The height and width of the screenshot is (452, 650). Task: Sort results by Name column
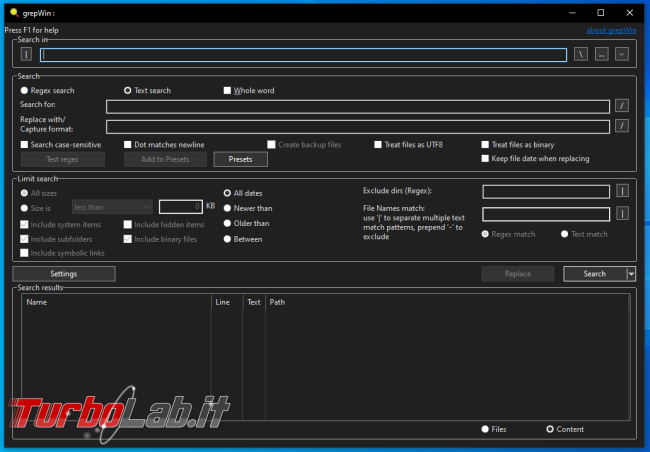click(x=116, y=302)
